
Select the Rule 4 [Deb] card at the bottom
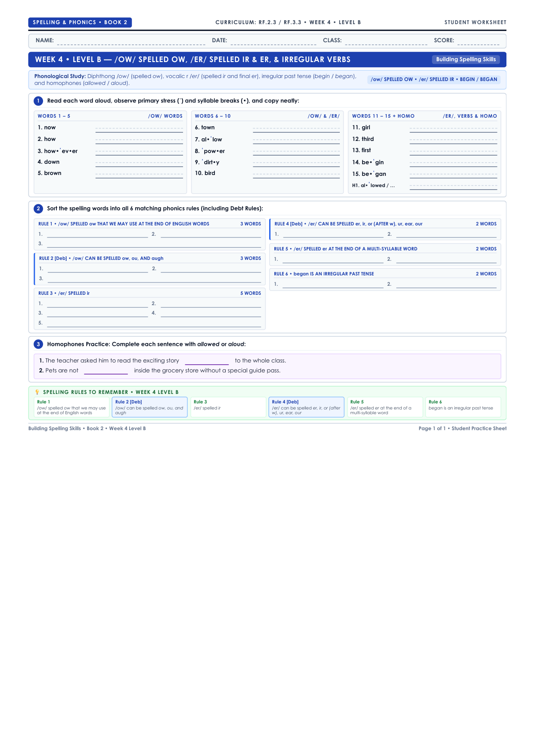click(307, 407)
